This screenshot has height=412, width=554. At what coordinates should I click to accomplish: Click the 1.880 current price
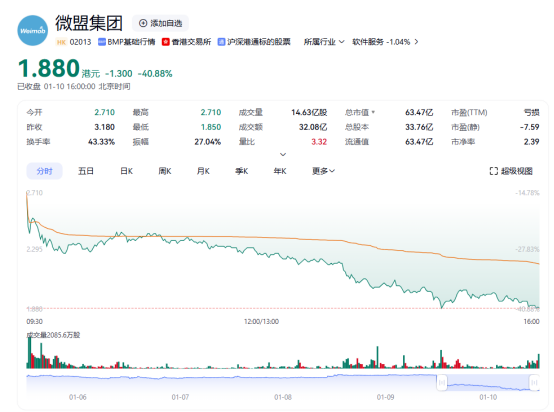pos(49,68)
